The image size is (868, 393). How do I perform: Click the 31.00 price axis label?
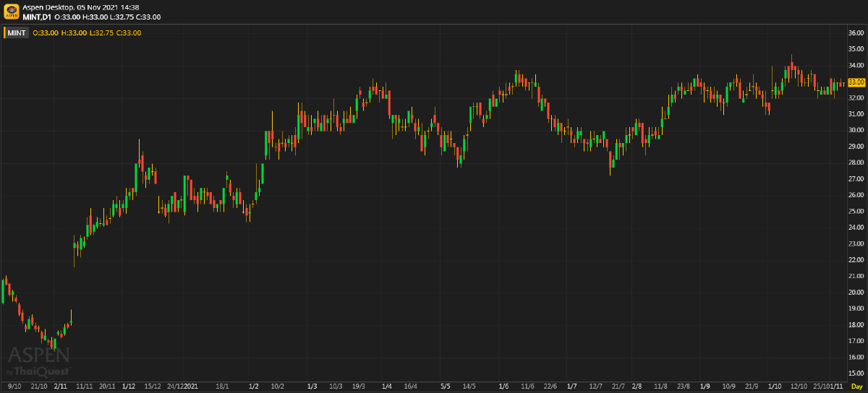coord(856,114)
